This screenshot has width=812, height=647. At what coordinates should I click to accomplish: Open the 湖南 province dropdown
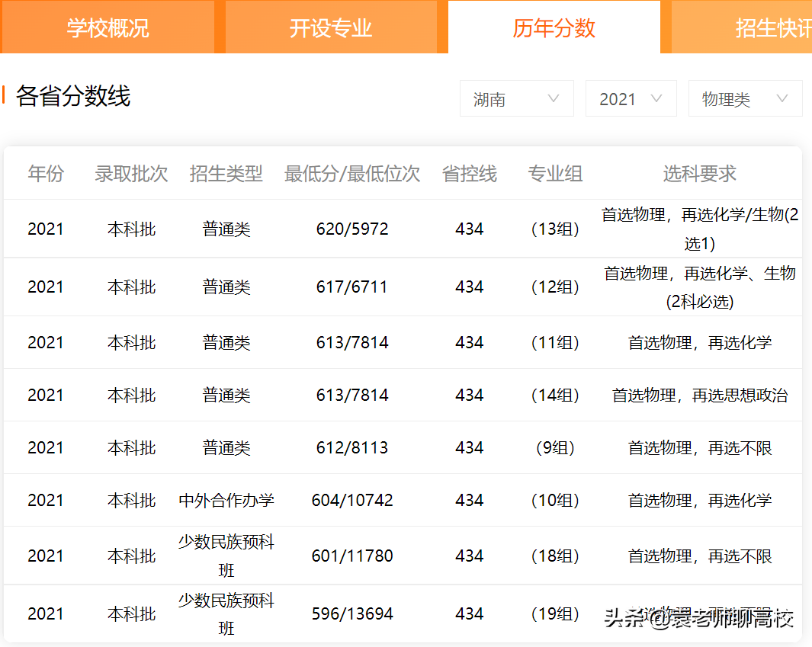pyautogui.click(x=516, y=98)
